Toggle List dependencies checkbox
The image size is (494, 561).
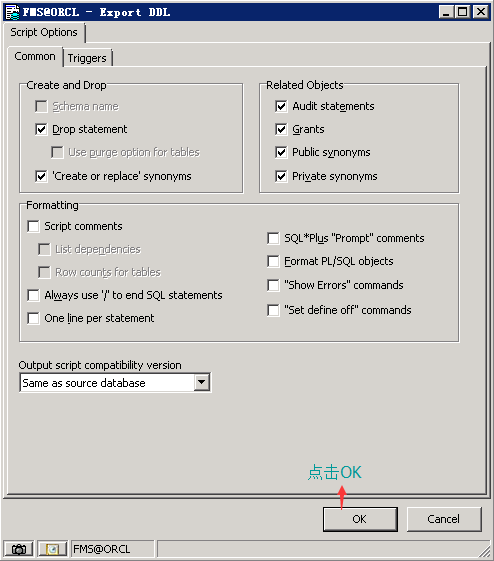click(44, 249)
